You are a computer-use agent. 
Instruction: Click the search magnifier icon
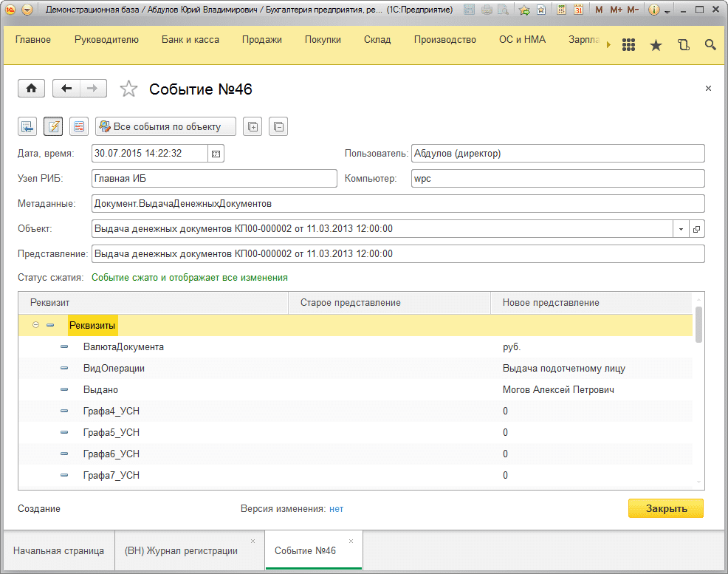coord(710,45)
